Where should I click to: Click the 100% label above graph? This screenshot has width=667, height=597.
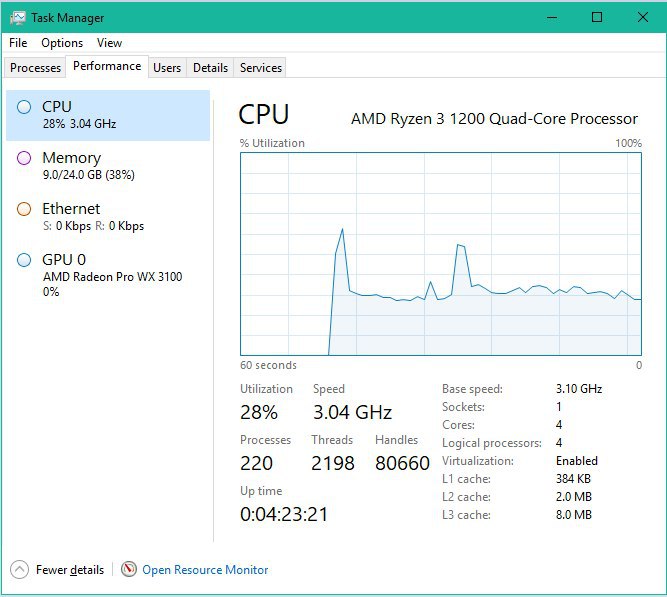pyautogui.click(x=628, y=143)
